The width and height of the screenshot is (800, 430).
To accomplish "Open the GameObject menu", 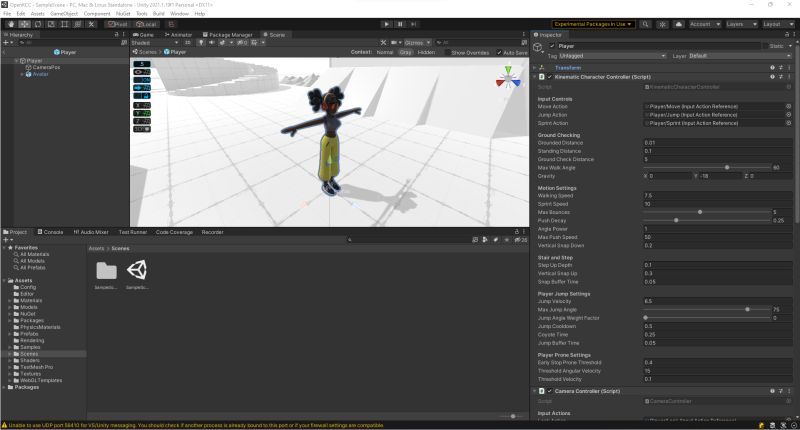I will point(64,14).
